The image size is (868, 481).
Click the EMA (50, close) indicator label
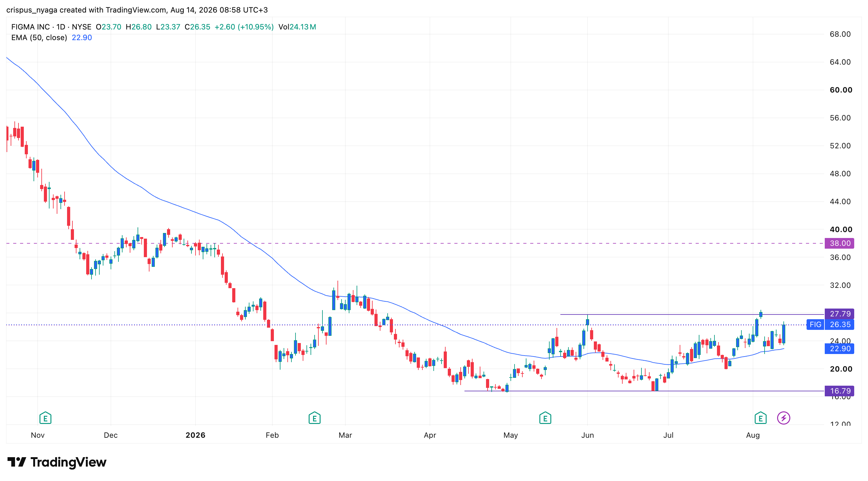pos(39,38)
